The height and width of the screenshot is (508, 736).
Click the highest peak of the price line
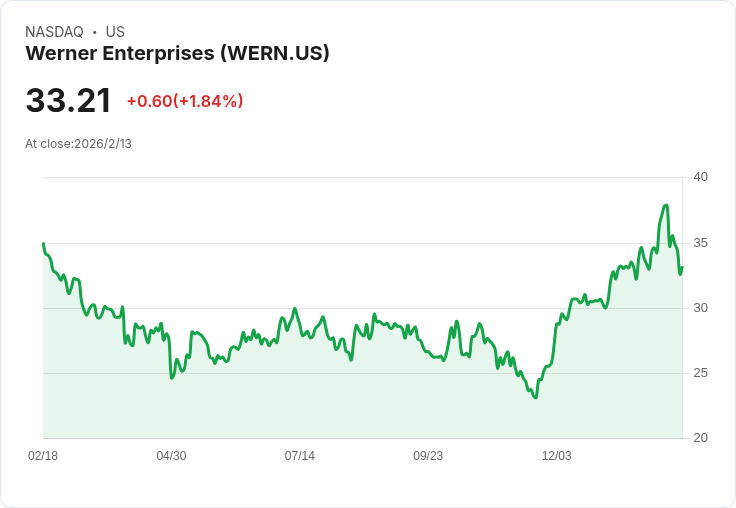point(666,205)
